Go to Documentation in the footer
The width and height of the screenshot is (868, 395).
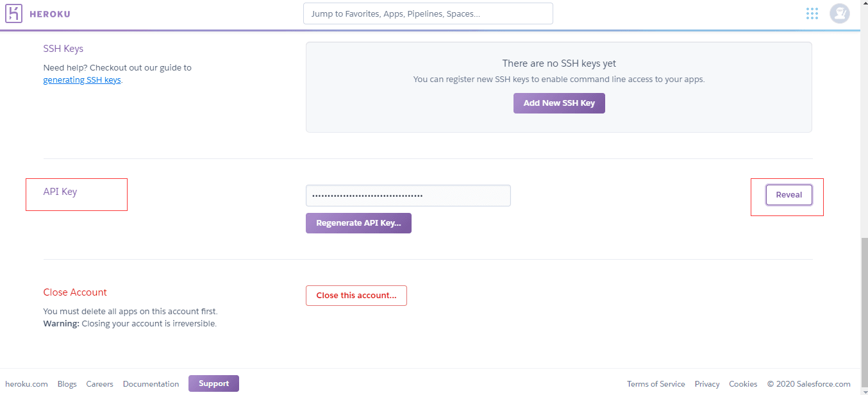pyautogui.click(x=151, y=384)
